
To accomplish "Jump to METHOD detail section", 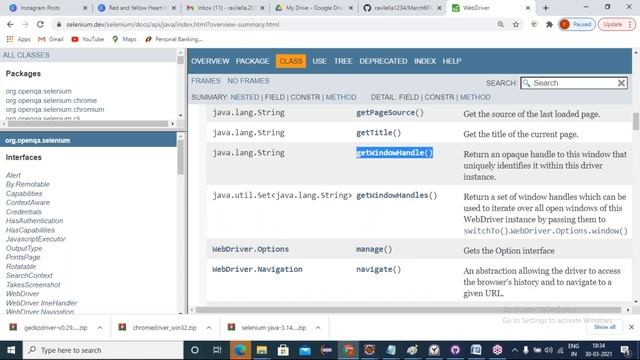I will click(475, 97).
